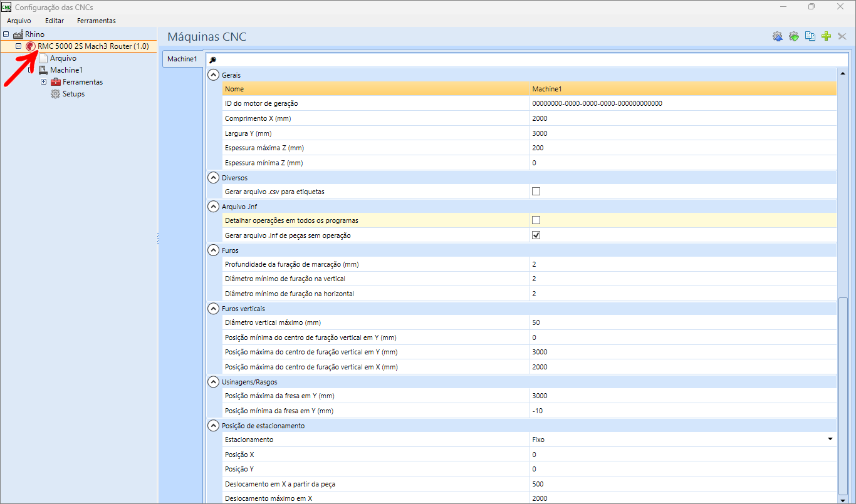Click the grey X delete machine icon
The height and width of the screenshot is (504, 856).
click(842, 36)
